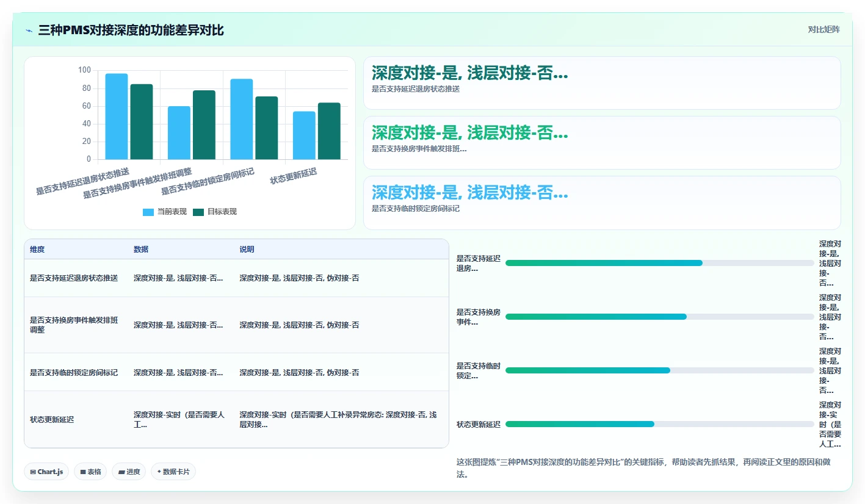Toggle the 当前表现 legend swatch
This screenshot has height=504, width=865.
click(x=148, y=212)
